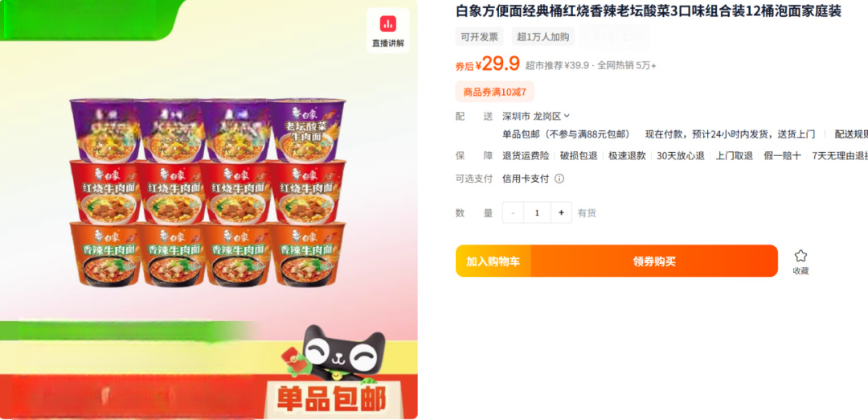Click the 退货运费险 guarantee link
Screen dimensions: 868x420
[x=526, y=156]
